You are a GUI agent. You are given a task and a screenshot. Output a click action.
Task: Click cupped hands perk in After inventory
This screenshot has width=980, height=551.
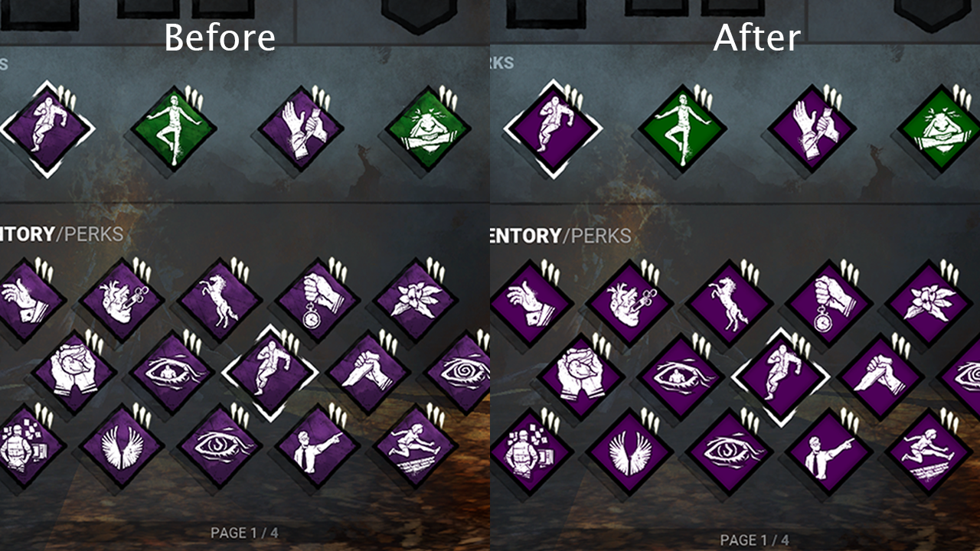pyautogui.click(x=579, y=375)
